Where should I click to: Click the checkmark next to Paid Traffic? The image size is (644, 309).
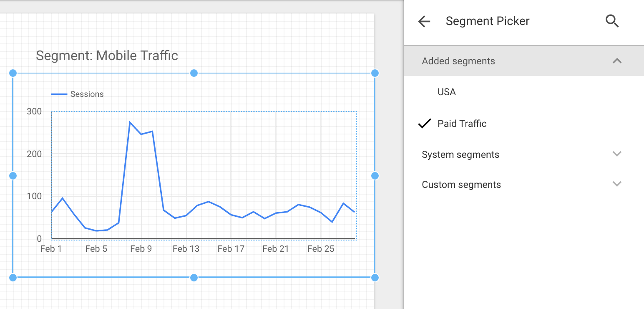[424, 124]
